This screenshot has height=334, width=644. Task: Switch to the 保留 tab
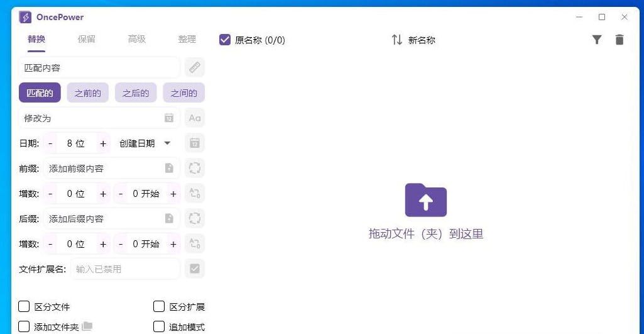pyautogui.click(x=87, y=39)
